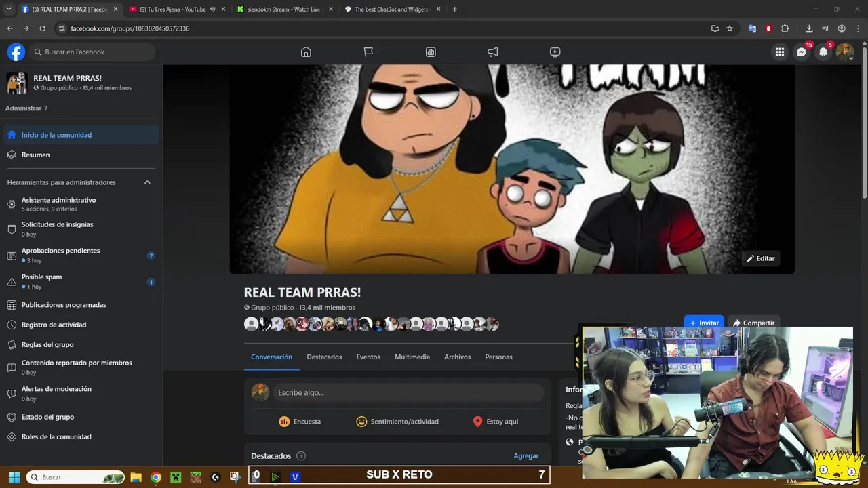868x488 pixels.
Task: Switch to the Conversación tab
Action: pyautogui.click(x=271, y=357)
